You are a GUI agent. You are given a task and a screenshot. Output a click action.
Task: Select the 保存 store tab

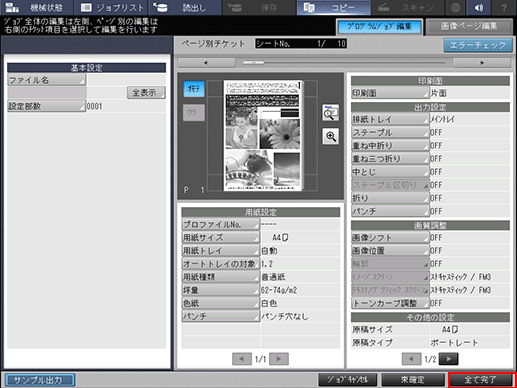pos(259,7)
